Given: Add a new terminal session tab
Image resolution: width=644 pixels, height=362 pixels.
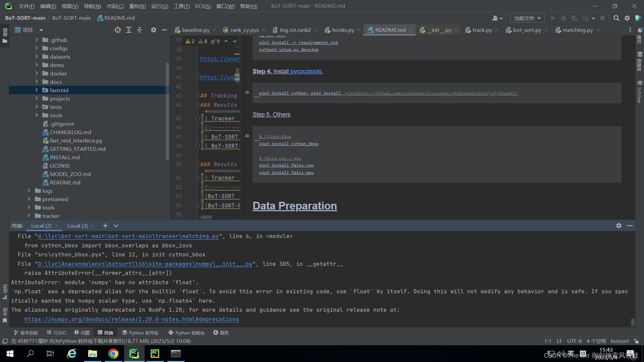Looking at the screenshot, I should click(105, 226).
